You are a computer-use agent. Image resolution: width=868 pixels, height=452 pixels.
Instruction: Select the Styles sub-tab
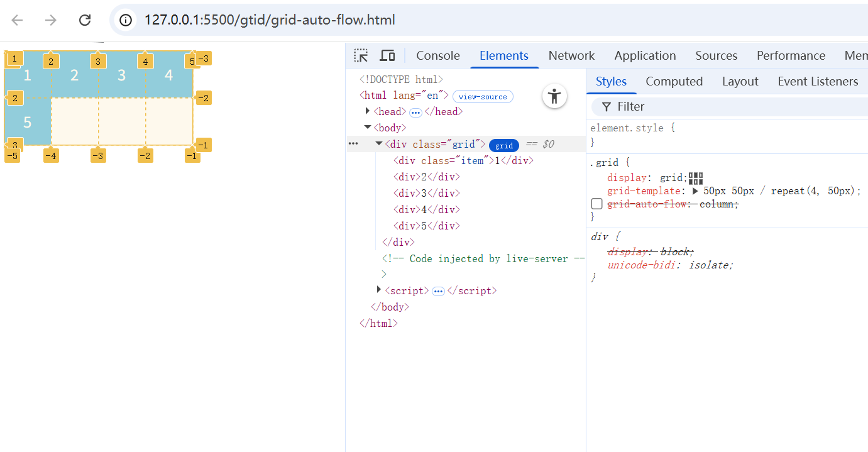[x=612, y=81]
